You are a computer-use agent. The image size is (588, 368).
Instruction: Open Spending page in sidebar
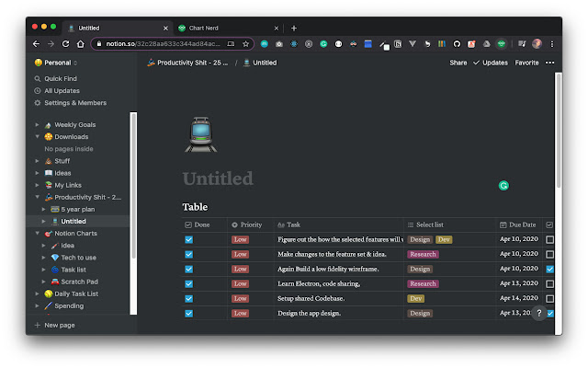pos(69,305)
